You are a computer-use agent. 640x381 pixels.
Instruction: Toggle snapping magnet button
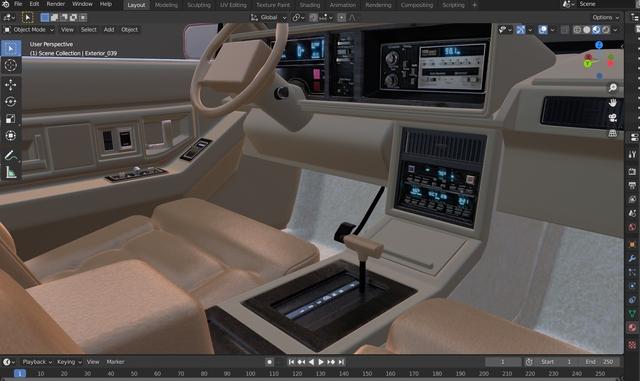[313, 18]
